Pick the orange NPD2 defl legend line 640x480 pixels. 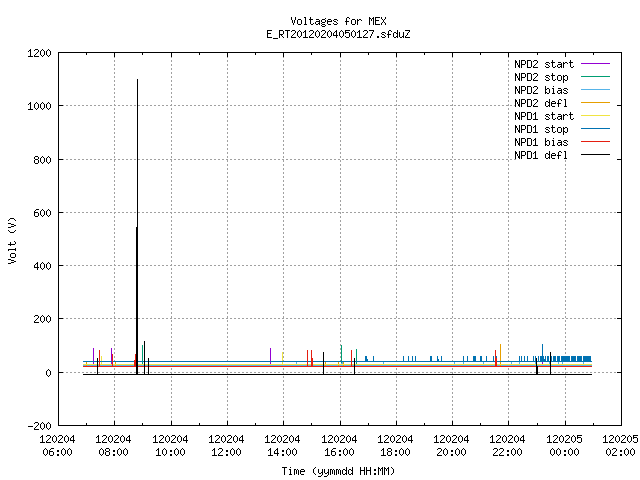(596, 102)
